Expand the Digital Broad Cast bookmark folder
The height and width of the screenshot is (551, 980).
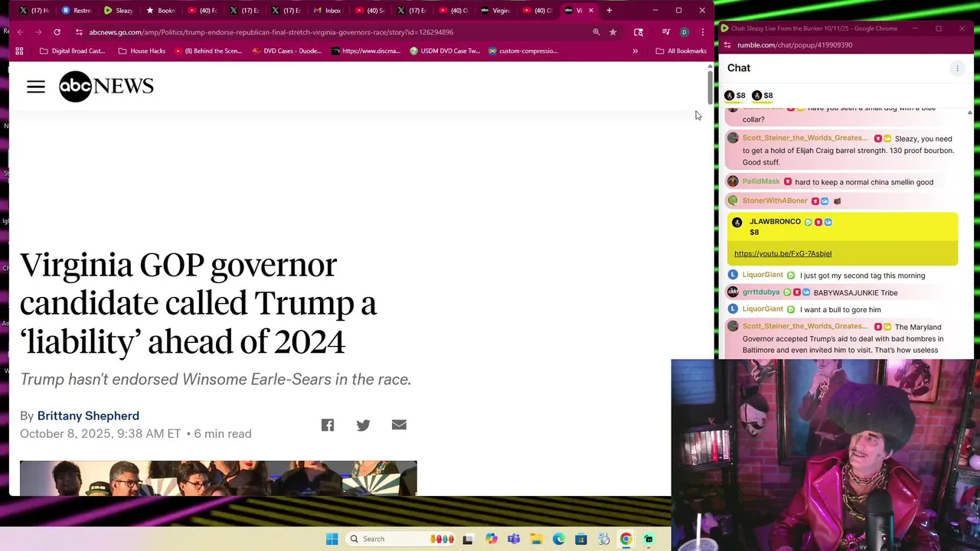(72, 51)
